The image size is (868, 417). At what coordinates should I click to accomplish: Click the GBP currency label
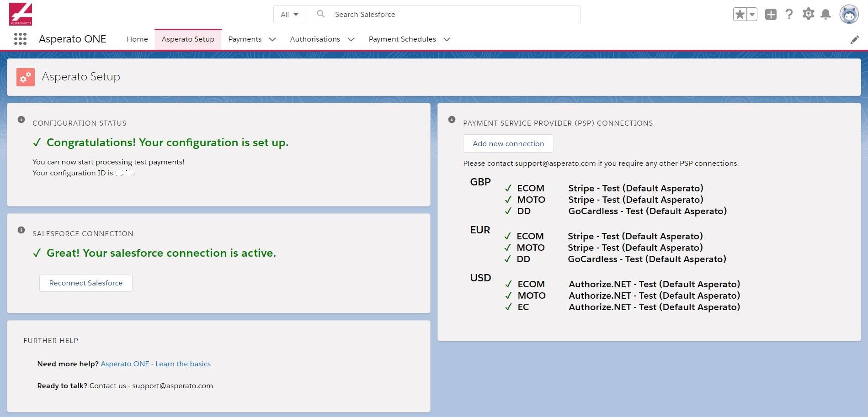(x=480, y=182)
